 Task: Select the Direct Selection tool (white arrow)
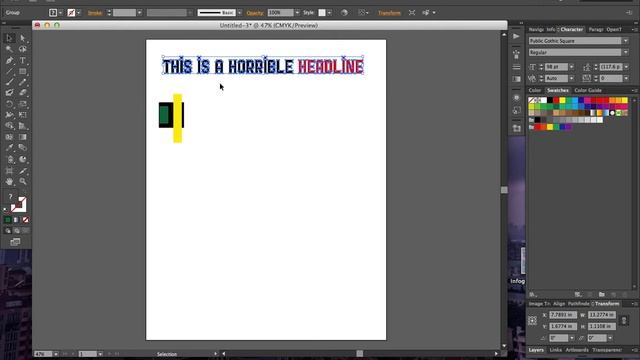point(23,38)
